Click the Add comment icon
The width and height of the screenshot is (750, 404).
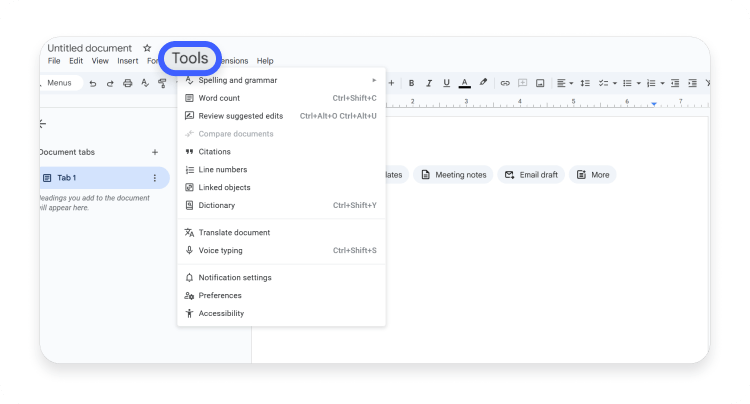tap(522, 83)
